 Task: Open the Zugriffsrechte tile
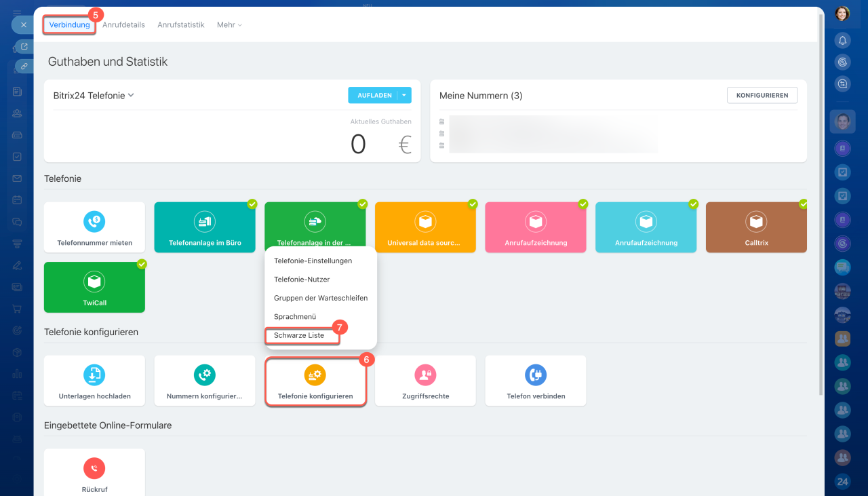tap(425, 381)
